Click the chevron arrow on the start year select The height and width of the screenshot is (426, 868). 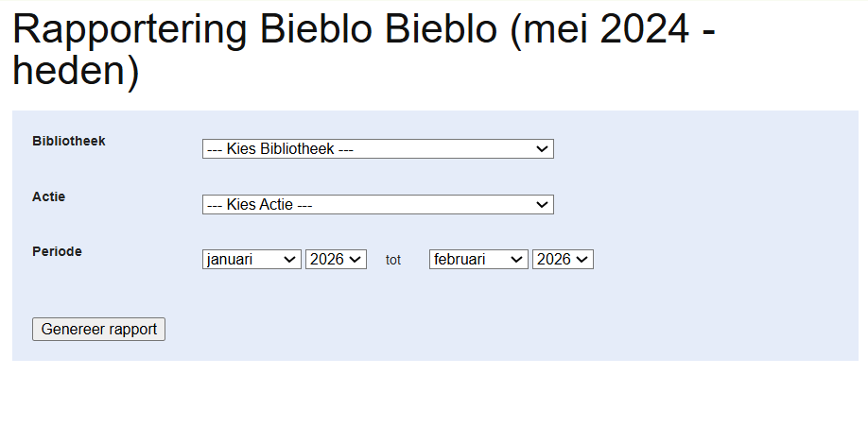click(356, 260)
